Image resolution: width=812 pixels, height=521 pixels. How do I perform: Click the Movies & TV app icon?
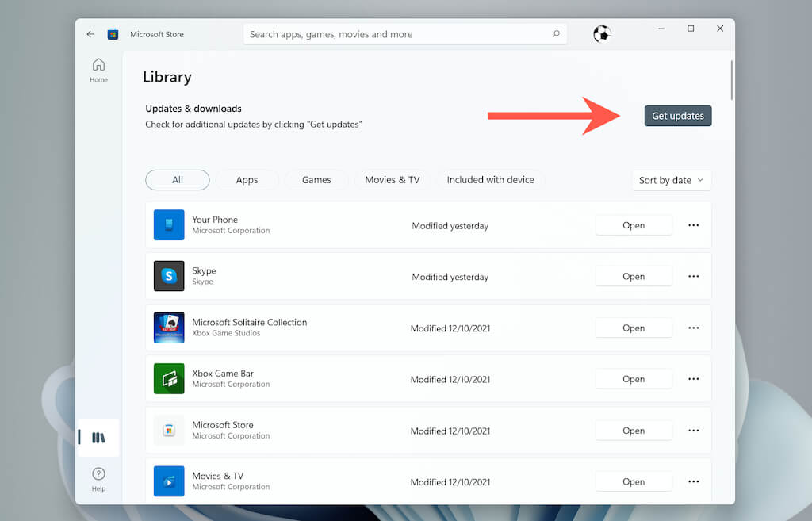169,481
